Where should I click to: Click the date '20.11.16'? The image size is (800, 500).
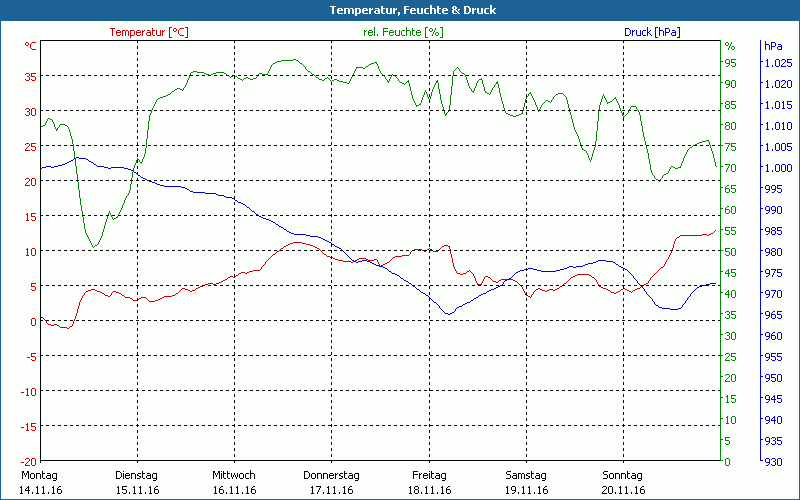coord(623,490)
